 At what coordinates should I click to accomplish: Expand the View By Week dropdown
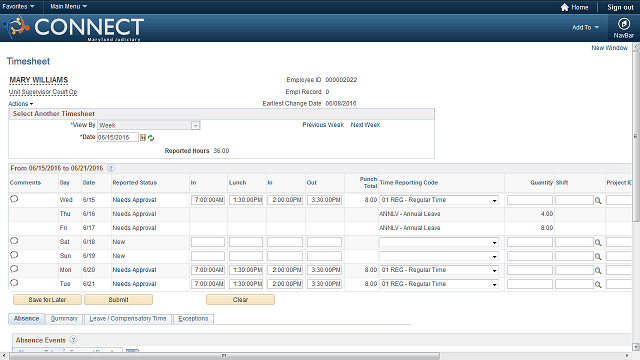(x=149, y=125)
